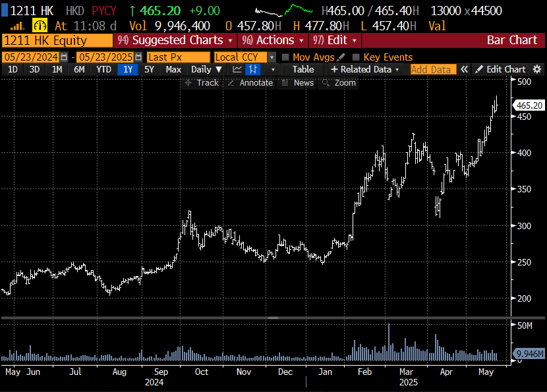Click the 457.40H low price value
The height and width of the screenshot is (392, 547).
(x=394, y=26)
